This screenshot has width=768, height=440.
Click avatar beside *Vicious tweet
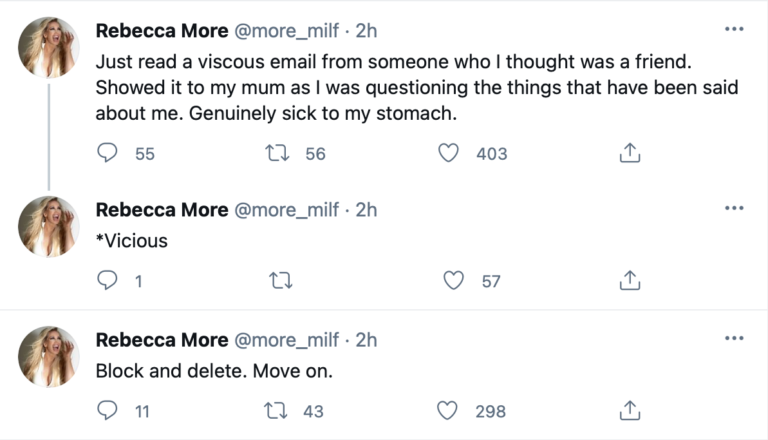48,226
